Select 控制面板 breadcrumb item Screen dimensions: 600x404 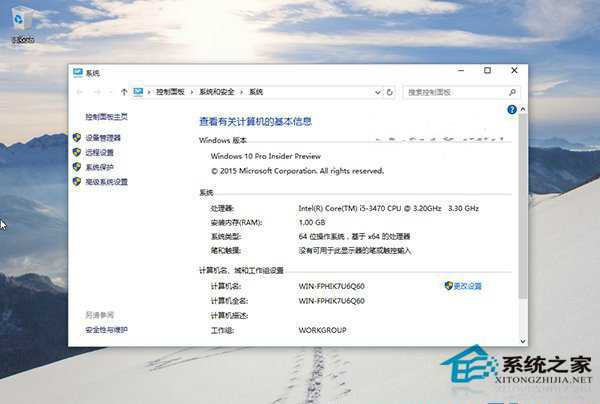[170, 92]
